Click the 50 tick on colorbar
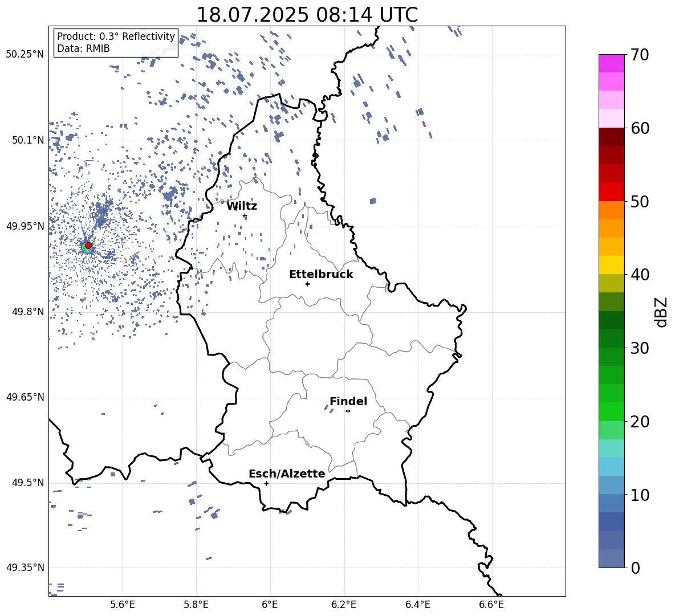Image resolution: width=675 pixels, height=616 pixels. [x=640, y=201]
